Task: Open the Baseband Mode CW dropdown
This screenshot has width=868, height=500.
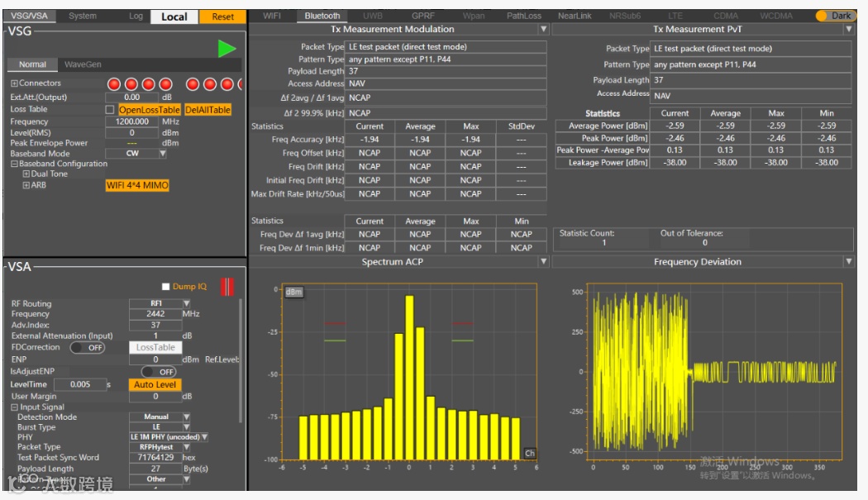Action: (163, 154)
